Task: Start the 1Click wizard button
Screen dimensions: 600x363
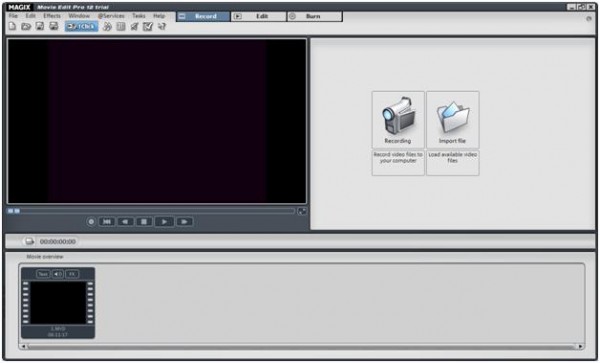Action: [x=81, y=26]
